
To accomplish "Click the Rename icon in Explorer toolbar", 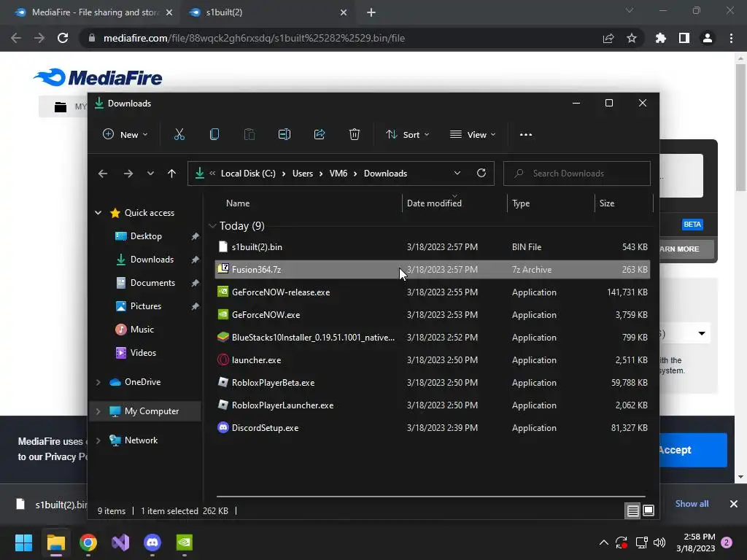I will coord(285,135).
